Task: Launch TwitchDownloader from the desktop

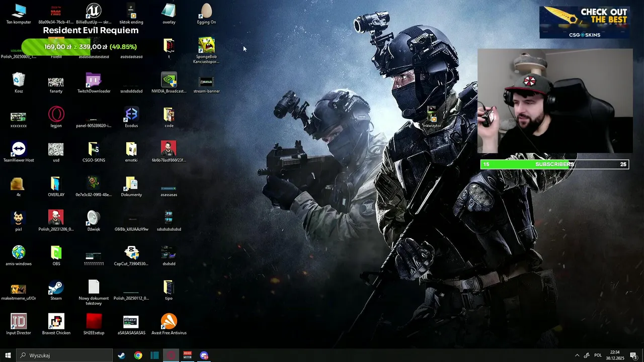Action: (94, 82)
